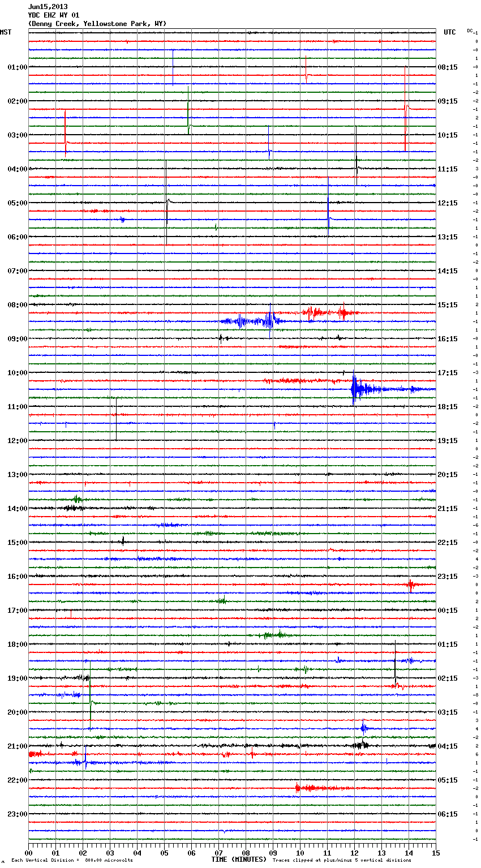Select the 06:00 MST time label
The image size is (481, 868).
click(18, 237)
